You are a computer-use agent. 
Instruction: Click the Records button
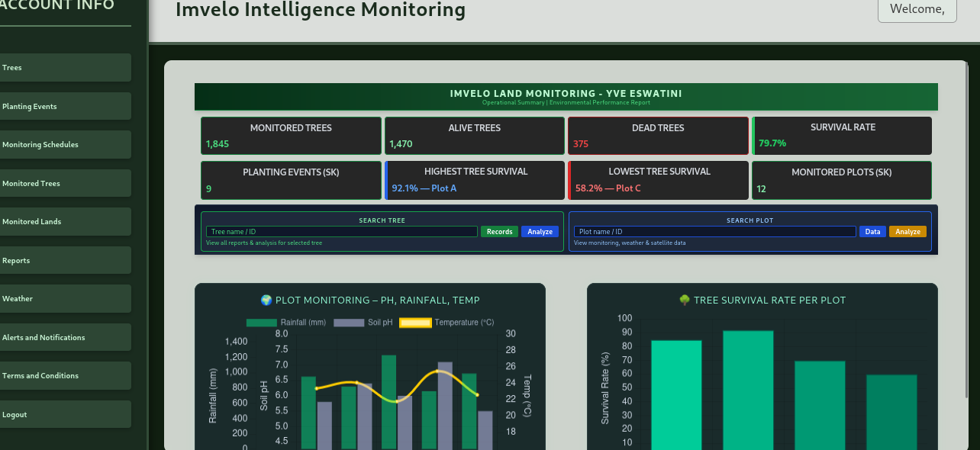pyautogui.click(x=498, y=231)
